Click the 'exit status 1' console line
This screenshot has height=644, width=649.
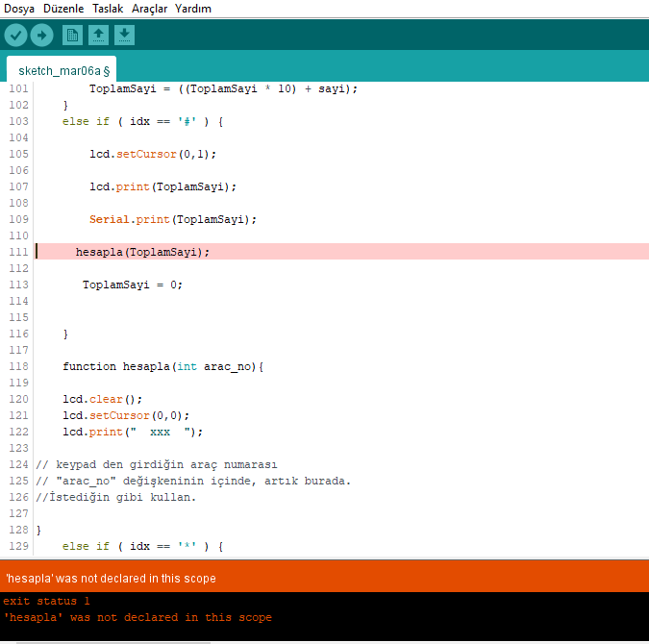pyautogui.click(x=46, y=601)
